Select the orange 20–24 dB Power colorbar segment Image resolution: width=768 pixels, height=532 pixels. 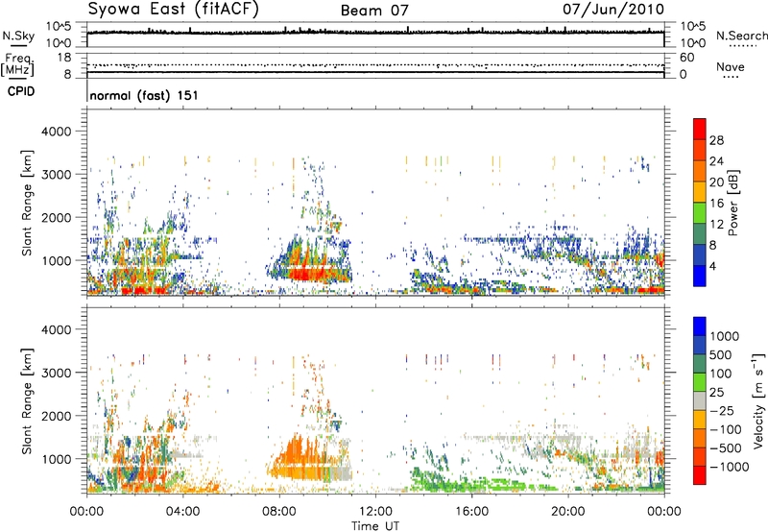tap(700, 171)
